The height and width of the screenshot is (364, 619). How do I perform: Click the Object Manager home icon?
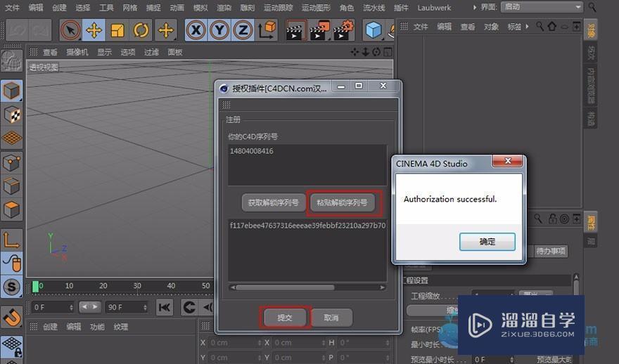552,27
